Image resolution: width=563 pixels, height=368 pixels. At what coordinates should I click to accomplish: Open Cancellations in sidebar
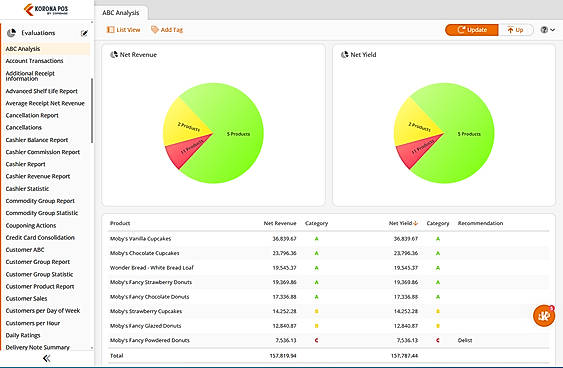pyautogui.click(x=24, y=127)
